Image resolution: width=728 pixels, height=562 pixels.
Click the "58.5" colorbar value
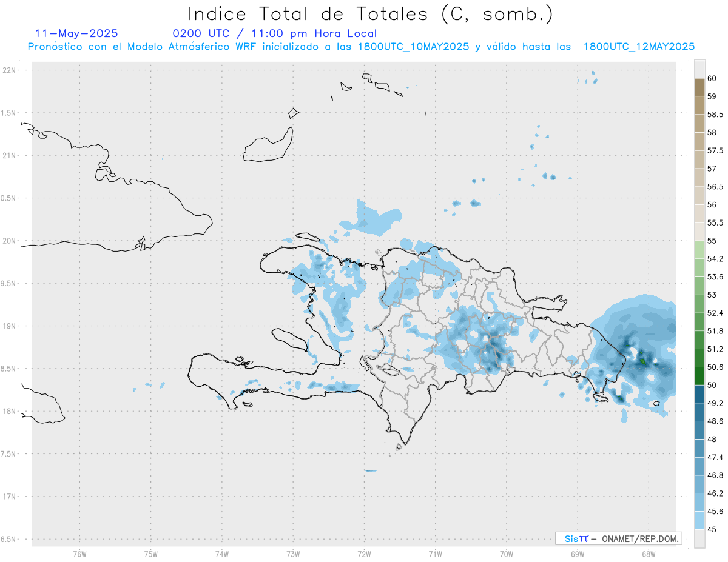715,115
